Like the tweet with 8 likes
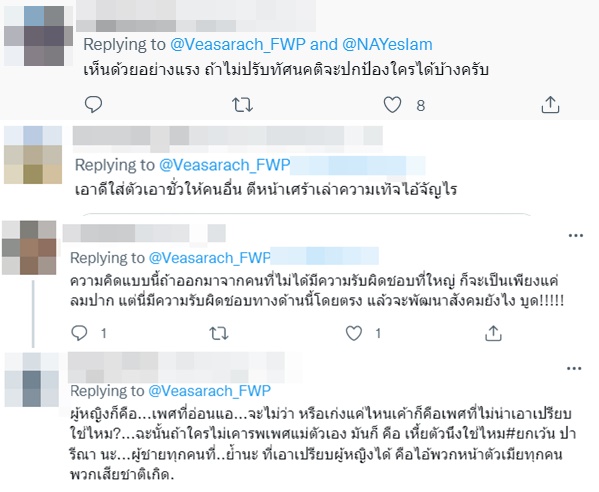Viewport: 599px width, 492px height. [392, 105]
